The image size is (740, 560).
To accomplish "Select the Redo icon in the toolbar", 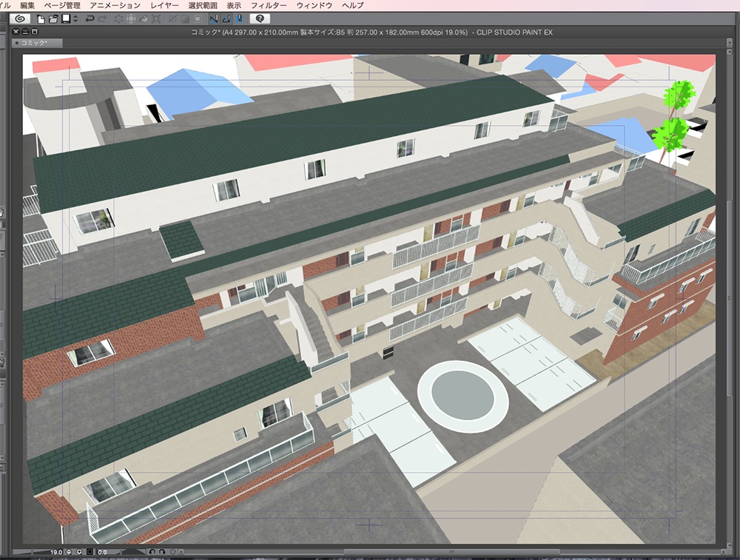I will (101, 18).
